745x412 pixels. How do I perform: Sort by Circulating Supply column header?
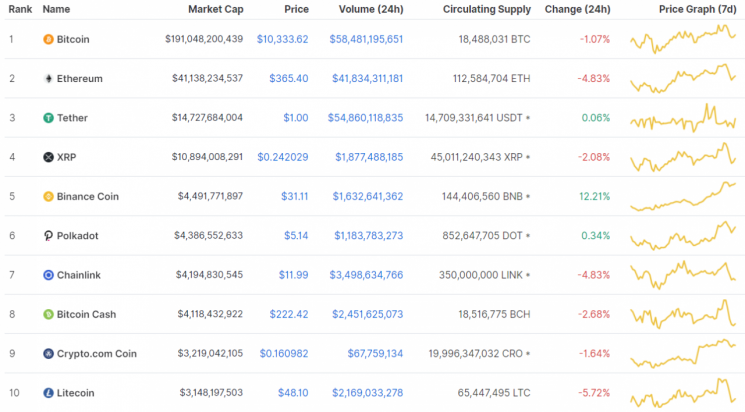pyautogui.click(x=487, y=9)
